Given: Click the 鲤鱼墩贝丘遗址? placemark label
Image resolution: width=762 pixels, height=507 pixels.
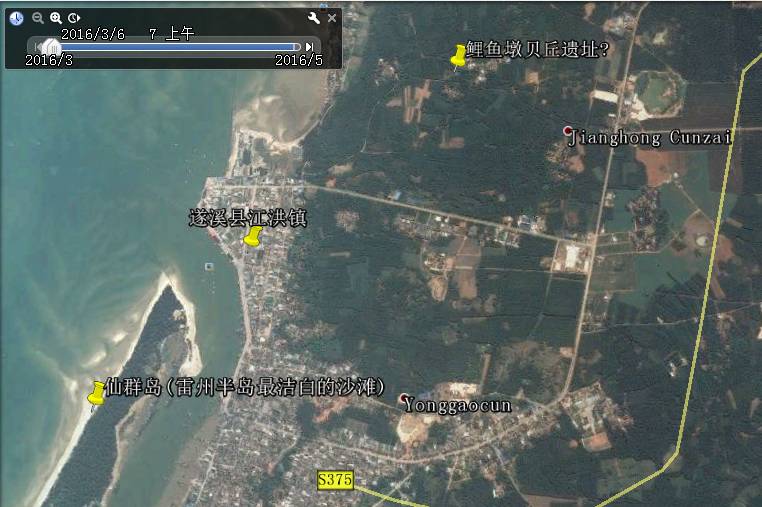Looking at the screenshot, I should pos(538,49).
